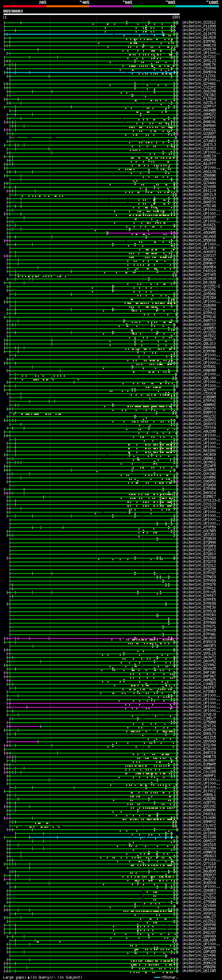This screenshot has width=222, height=980.
Task: Click hit label UniRef100_B4M4A0
Action: 199,125
